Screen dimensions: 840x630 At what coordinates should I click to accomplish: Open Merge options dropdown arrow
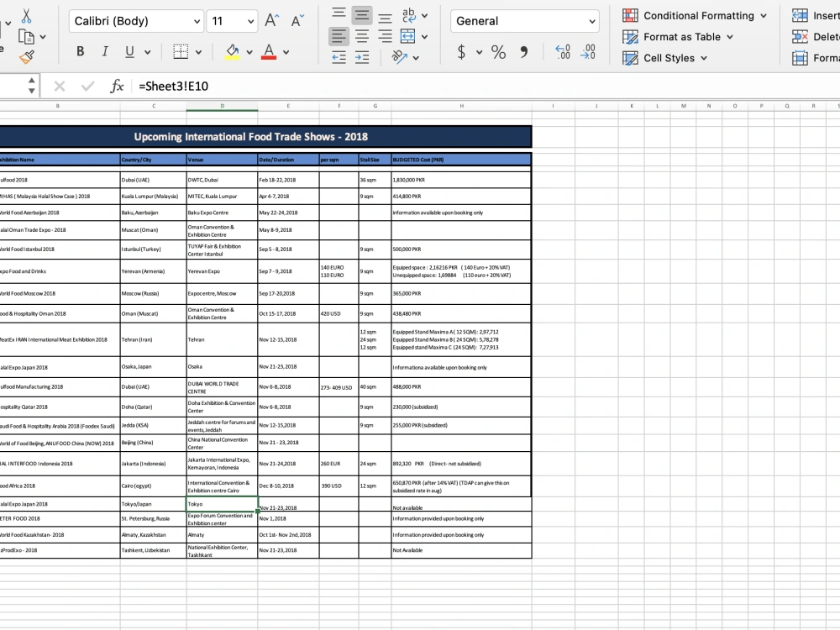click(x=424, y=37)
